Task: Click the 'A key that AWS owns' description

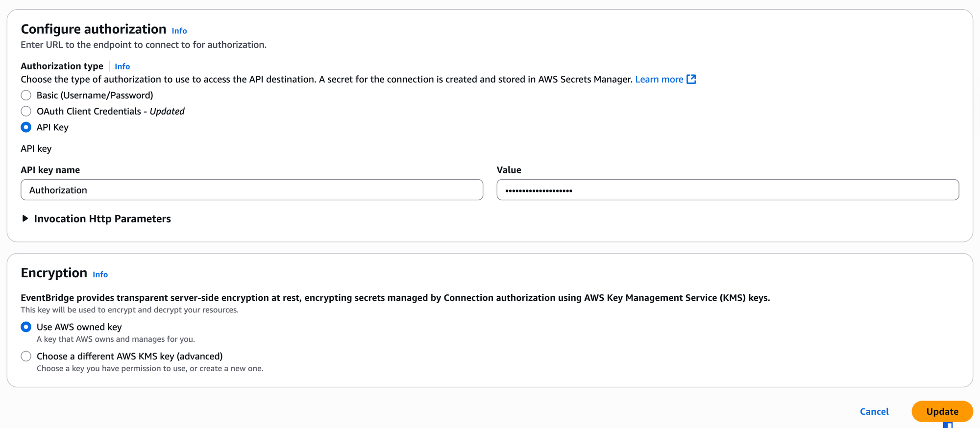Action: pyautogui.click(x=116, y=339)
